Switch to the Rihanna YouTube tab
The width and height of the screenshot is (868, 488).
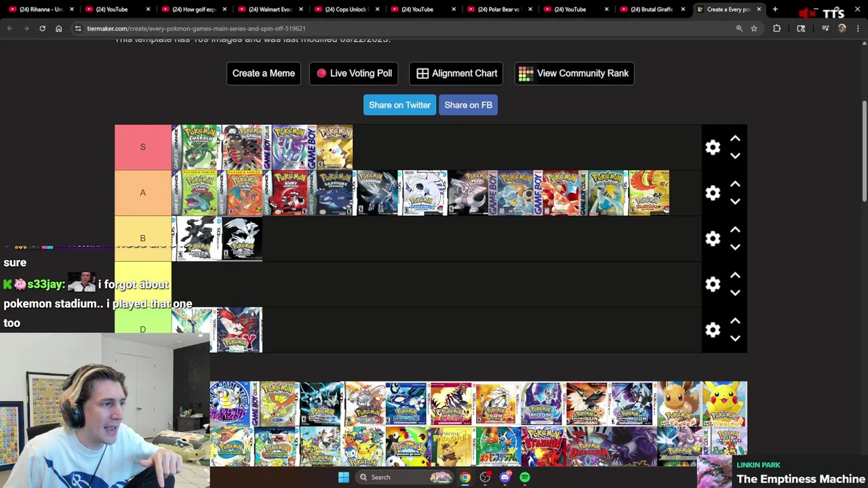[x=42, y=9]
